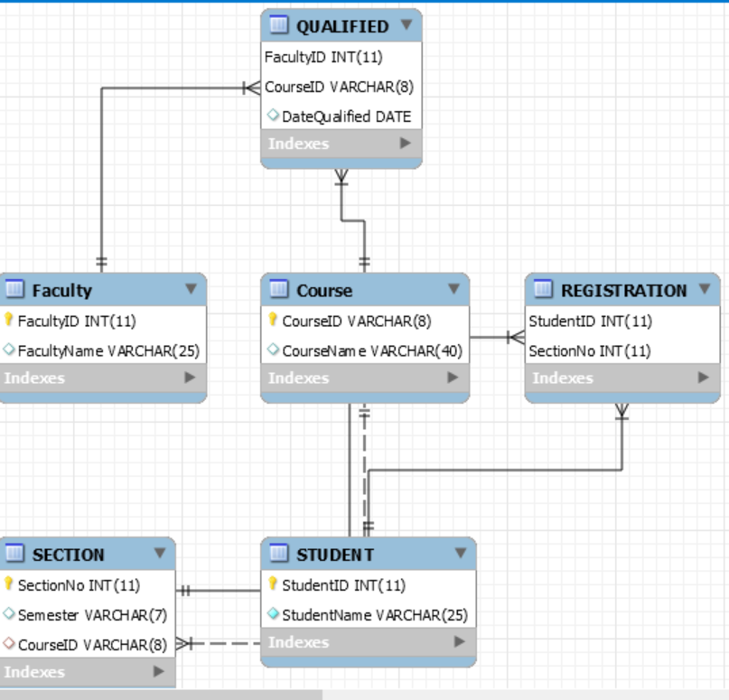Select the key icon beside CourseID in Course
729x700 pixels.
click(x=273, y=319)
